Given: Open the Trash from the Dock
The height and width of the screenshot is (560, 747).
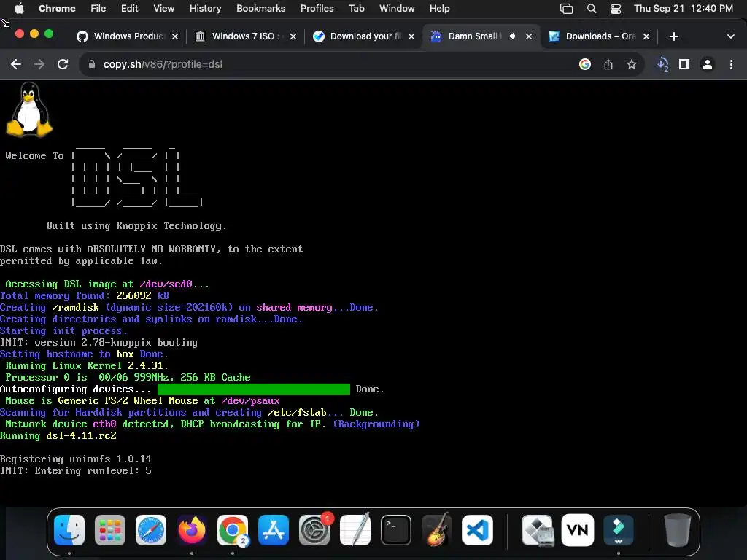Looking at the screenshot, I should (678, 530).
